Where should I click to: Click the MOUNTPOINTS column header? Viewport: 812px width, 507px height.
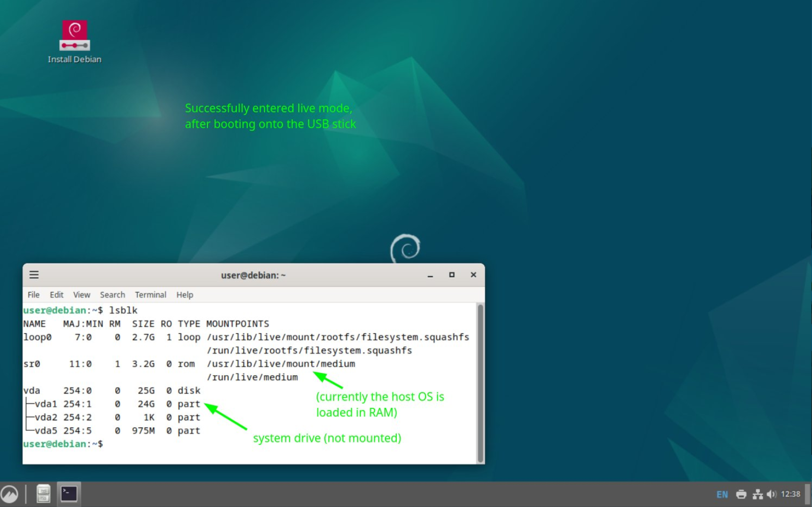coord(238,324)
